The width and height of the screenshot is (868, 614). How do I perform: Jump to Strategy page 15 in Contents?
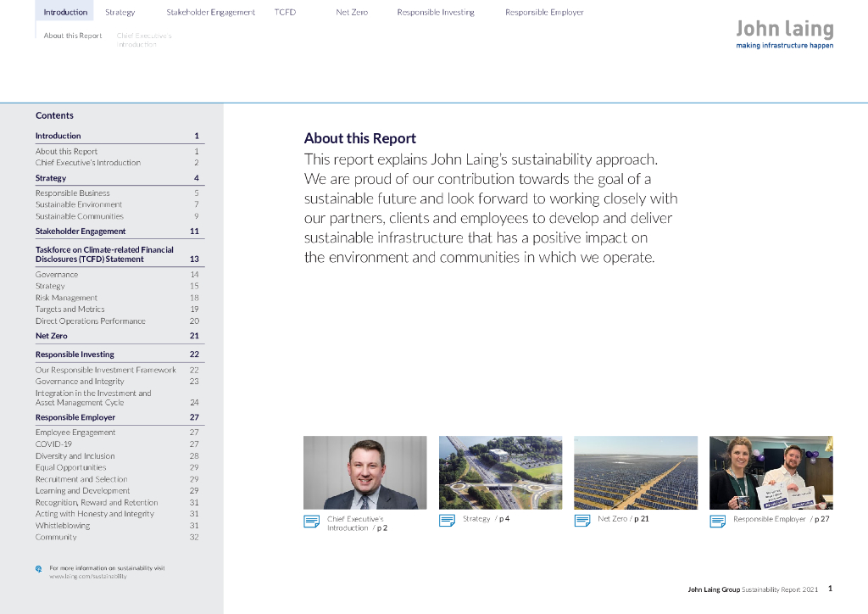coord(117,287)
